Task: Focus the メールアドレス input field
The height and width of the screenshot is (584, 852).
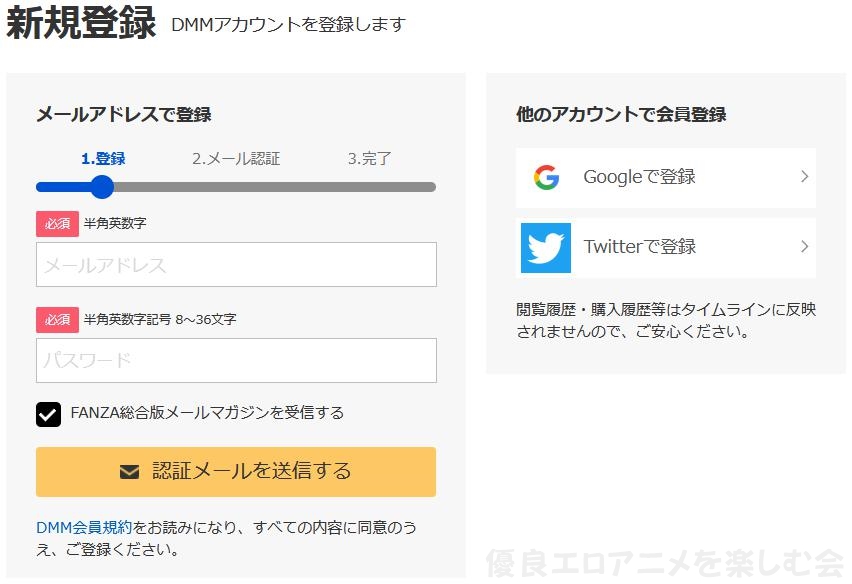Action: [236, 265]
